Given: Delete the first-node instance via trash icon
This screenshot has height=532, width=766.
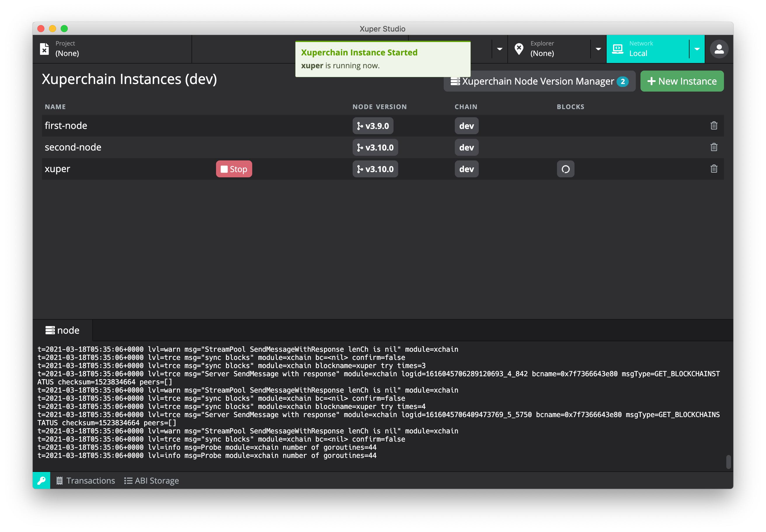Looking at the screenshot, I should (x=714, y=126).
